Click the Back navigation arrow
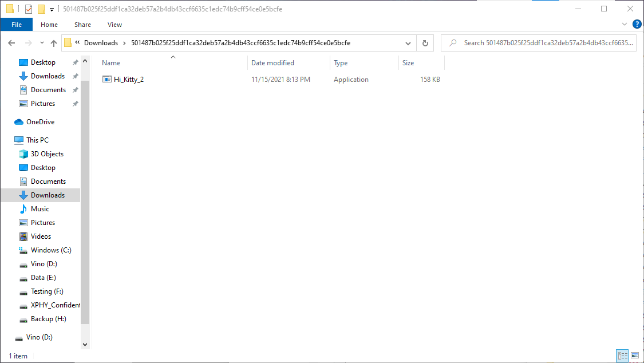 (11, 43)
